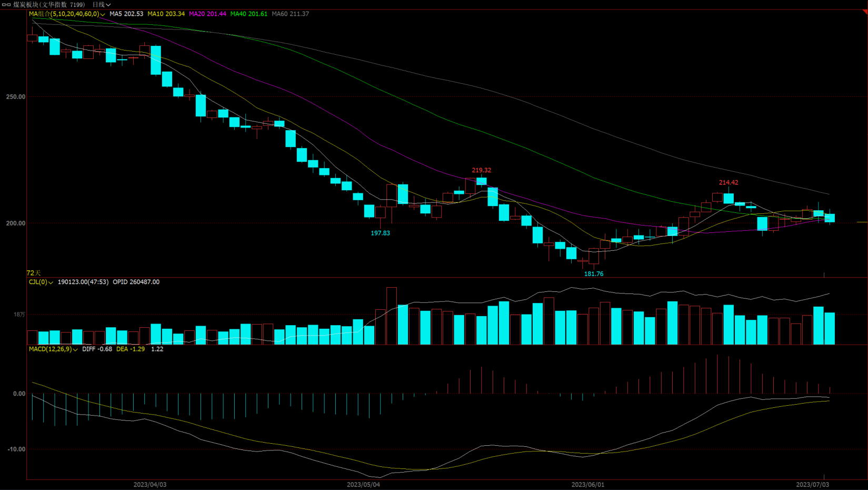This screenshot has width=868, height=490.
Task: Click the -10.00 MACD axis label
Action: [16, 449]
